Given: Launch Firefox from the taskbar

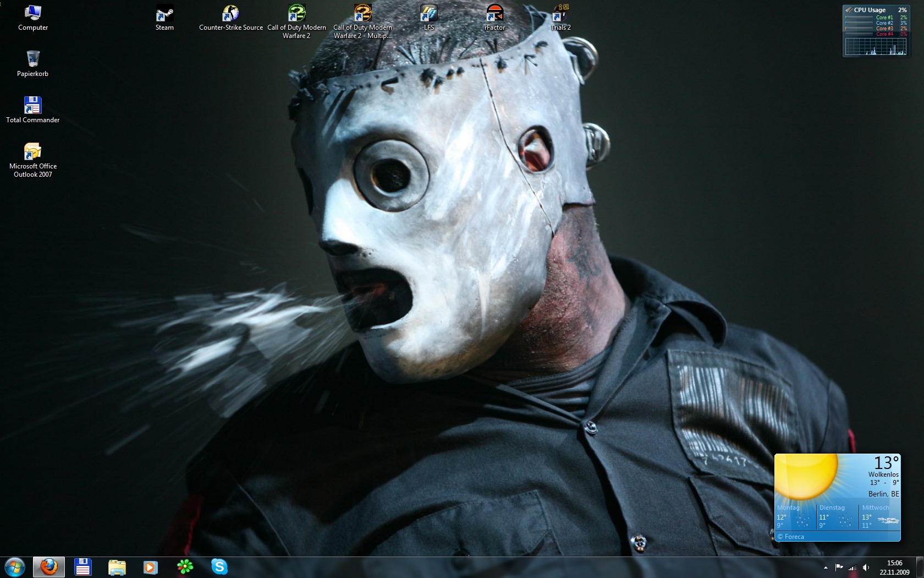Looking at the screenshot, I should tap(49, 567).
